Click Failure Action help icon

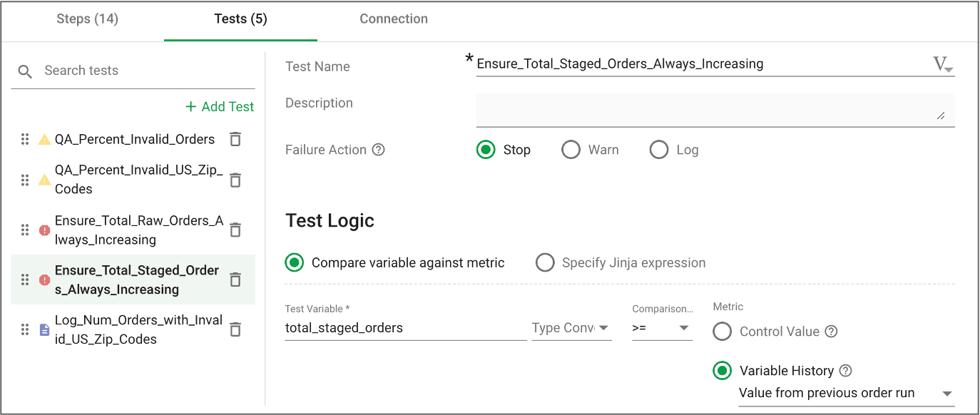(x=379, y=150)
